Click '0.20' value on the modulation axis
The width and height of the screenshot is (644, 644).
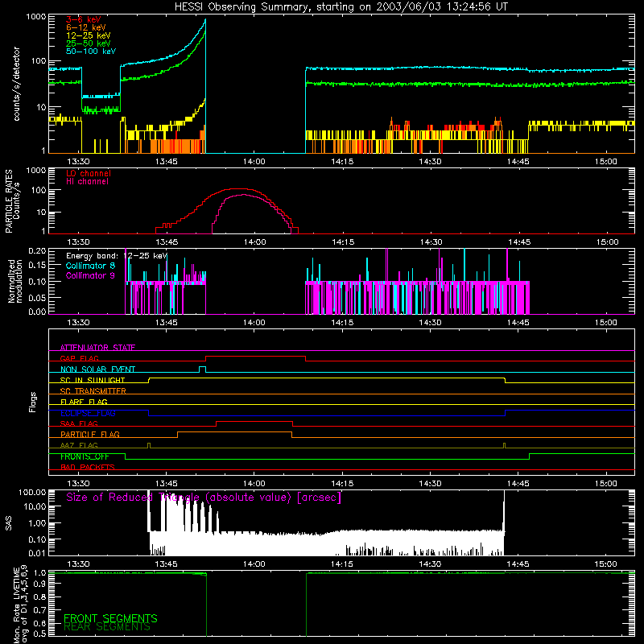coord(37,250)
